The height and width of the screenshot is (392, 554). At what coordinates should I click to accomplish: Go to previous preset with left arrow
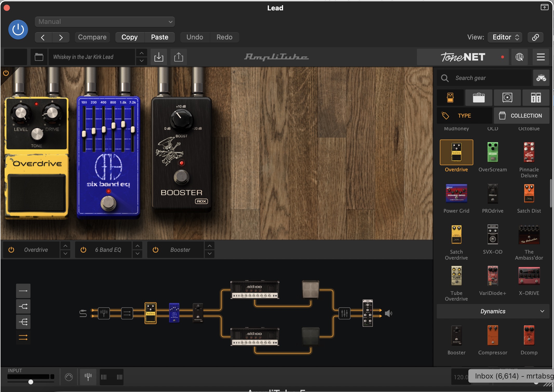click(43, 37)
